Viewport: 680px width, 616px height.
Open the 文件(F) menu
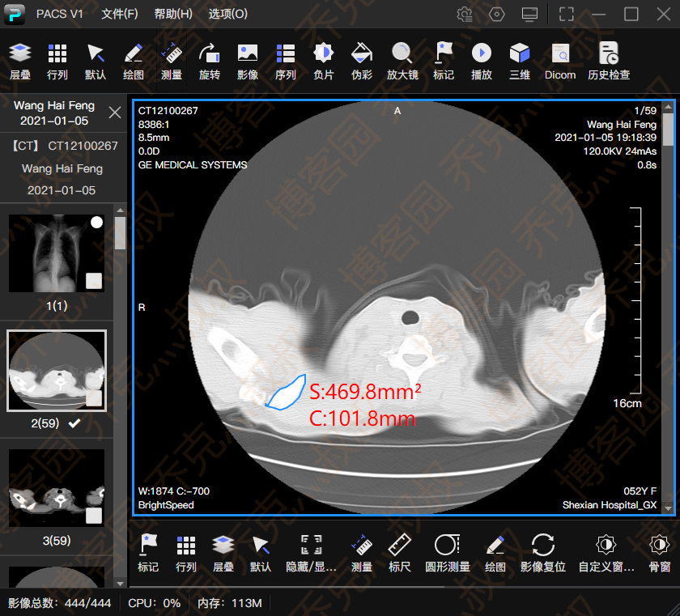pyautogui.click(x=120, y=15)
